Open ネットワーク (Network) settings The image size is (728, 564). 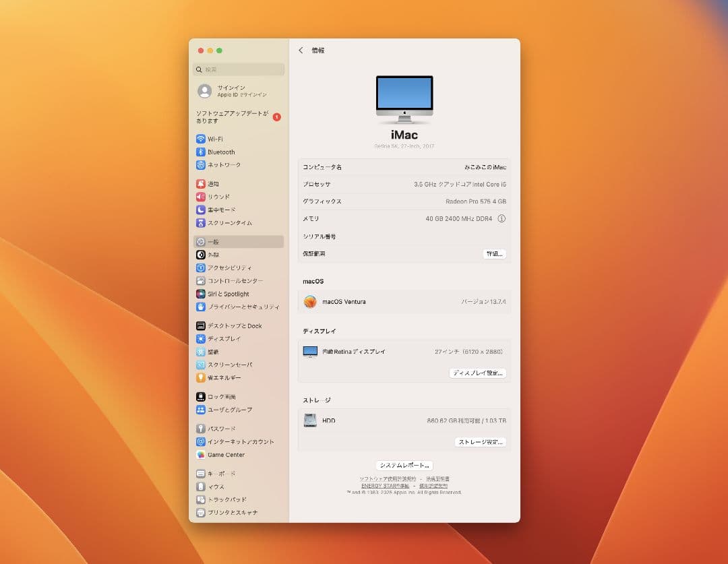pyautogui.click(x=224, y=165)
